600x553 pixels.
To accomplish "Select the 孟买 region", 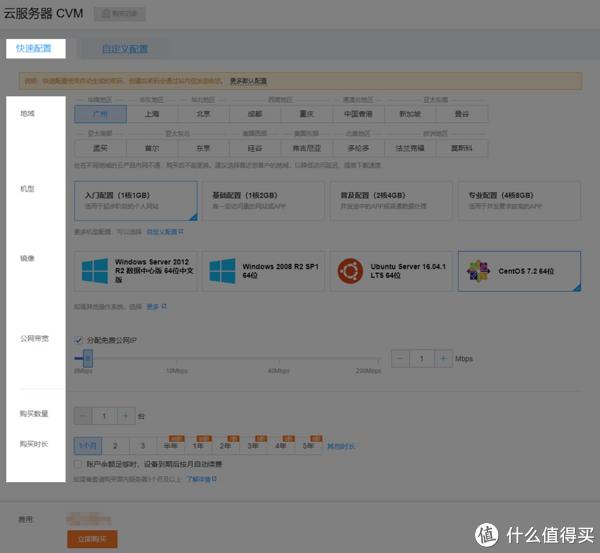I will (x=101, y=148).
